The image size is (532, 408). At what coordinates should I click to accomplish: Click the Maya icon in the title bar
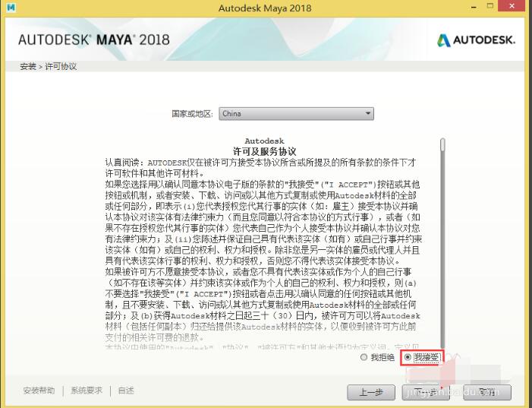[11, 7]
